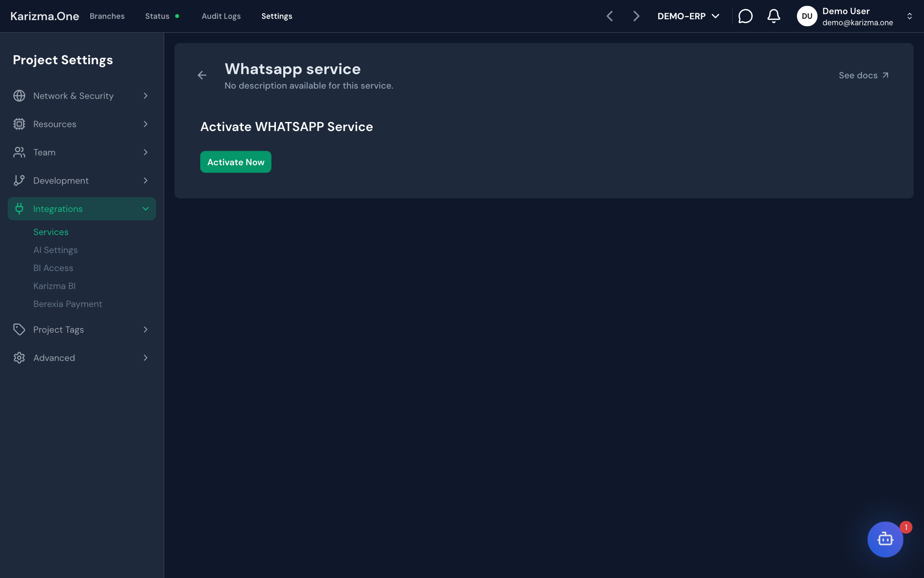Go to previous project with left chevron
Screen dimensions: 924x578
pos(610,16)
